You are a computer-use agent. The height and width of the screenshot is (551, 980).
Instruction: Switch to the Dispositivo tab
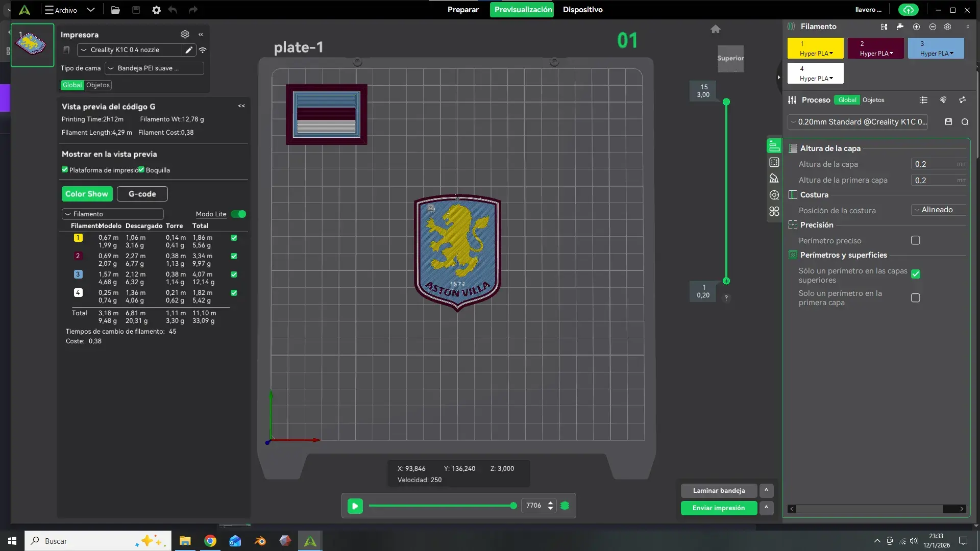pyautogui.click(x=582, y=10)
